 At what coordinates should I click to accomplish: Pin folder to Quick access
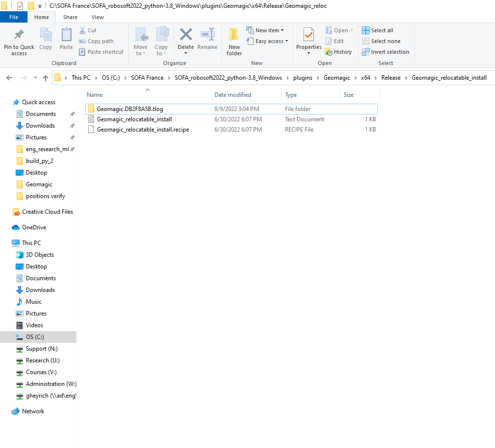pos(19,42)
